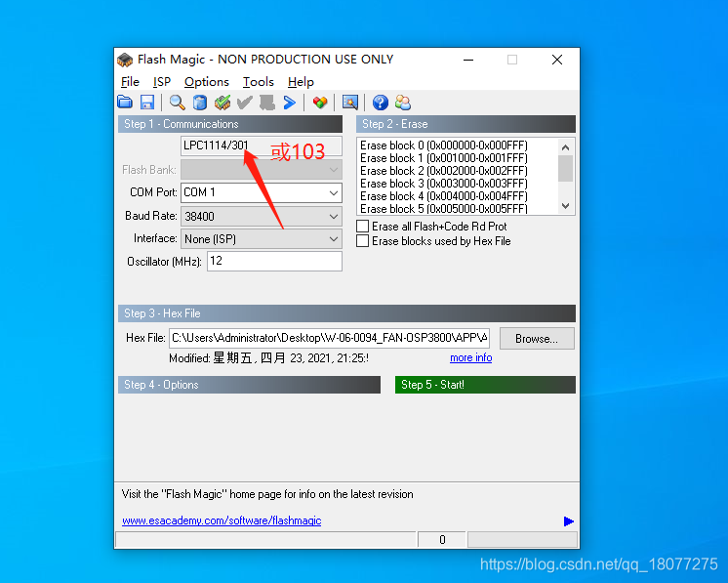The width and height of the screenshot is (728, 583).
Task: Click the blue start arrow icon
Action: click(x=289, y=103)
